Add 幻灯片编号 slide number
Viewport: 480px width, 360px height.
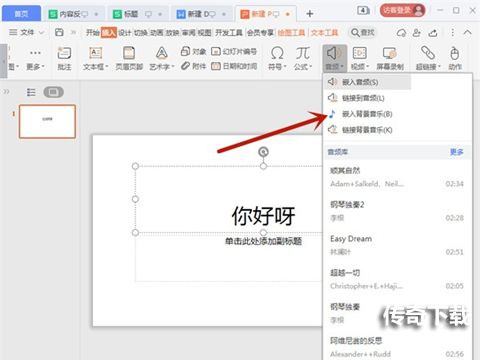click(234, 51)
